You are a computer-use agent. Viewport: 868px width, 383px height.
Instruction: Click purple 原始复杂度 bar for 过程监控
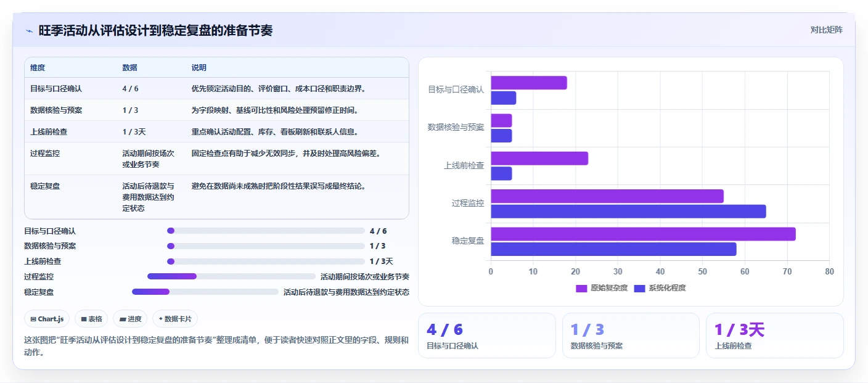click(x=607, y=196)
